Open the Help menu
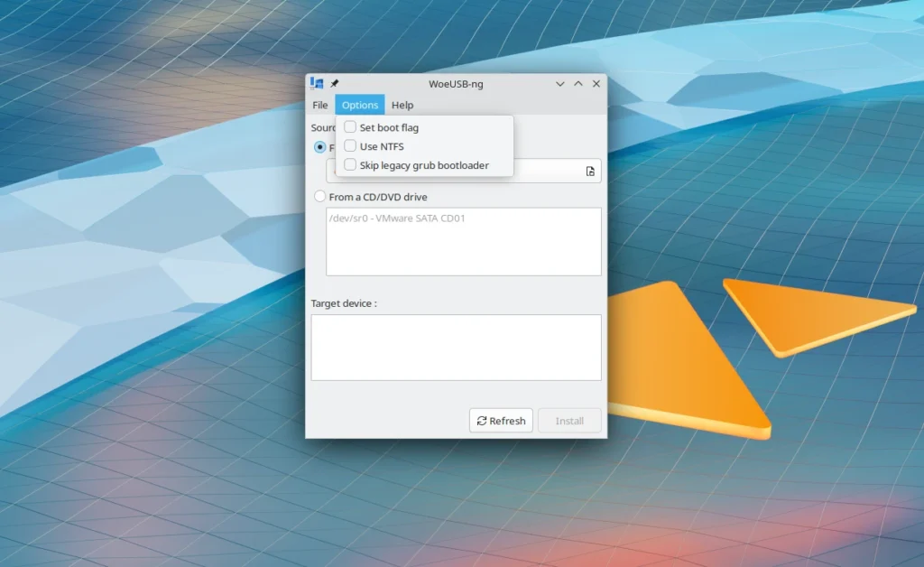This screenshot has height=567, width=924. click(402, 105)
